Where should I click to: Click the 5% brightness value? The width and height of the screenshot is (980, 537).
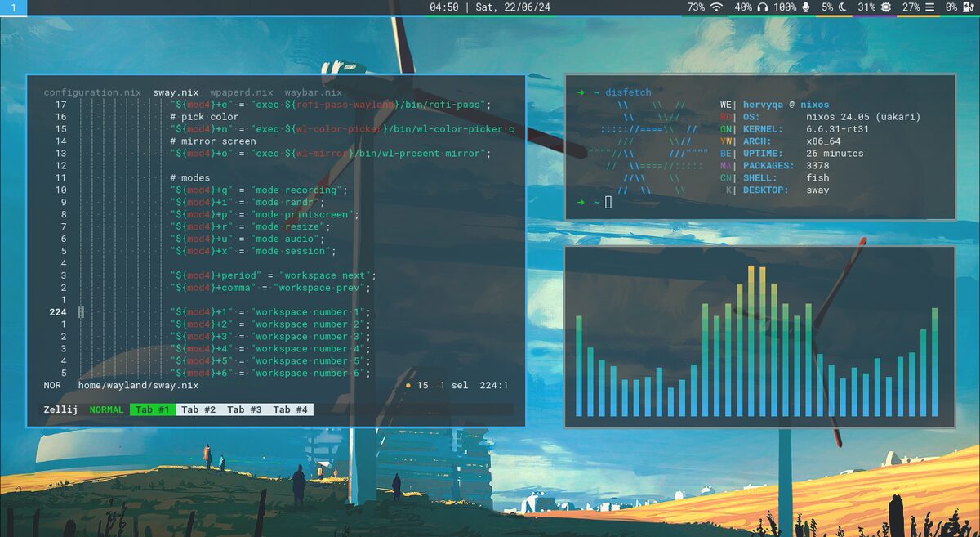827,7
